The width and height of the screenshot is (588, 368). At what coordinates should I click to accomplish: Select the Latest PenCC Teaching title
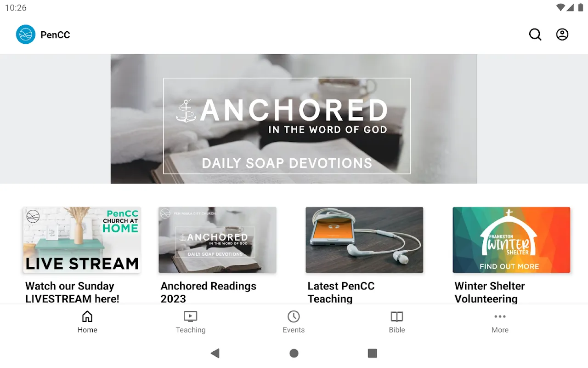click(341, 293)
